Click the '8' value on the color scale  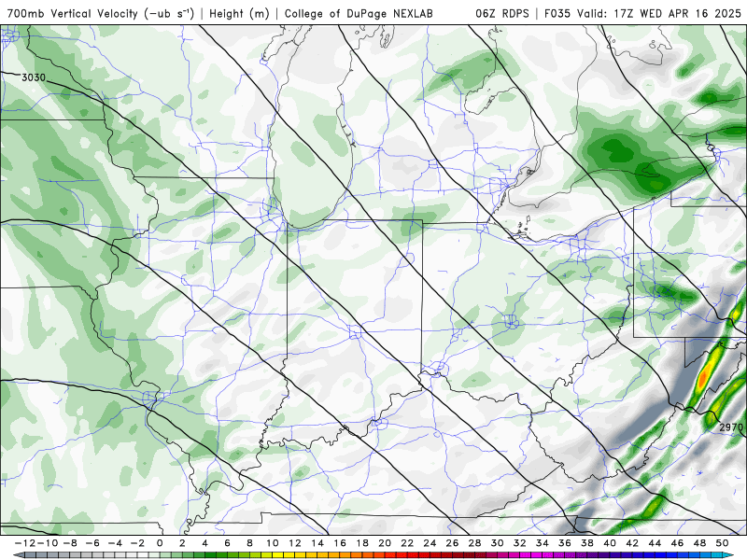pos(249,543)
